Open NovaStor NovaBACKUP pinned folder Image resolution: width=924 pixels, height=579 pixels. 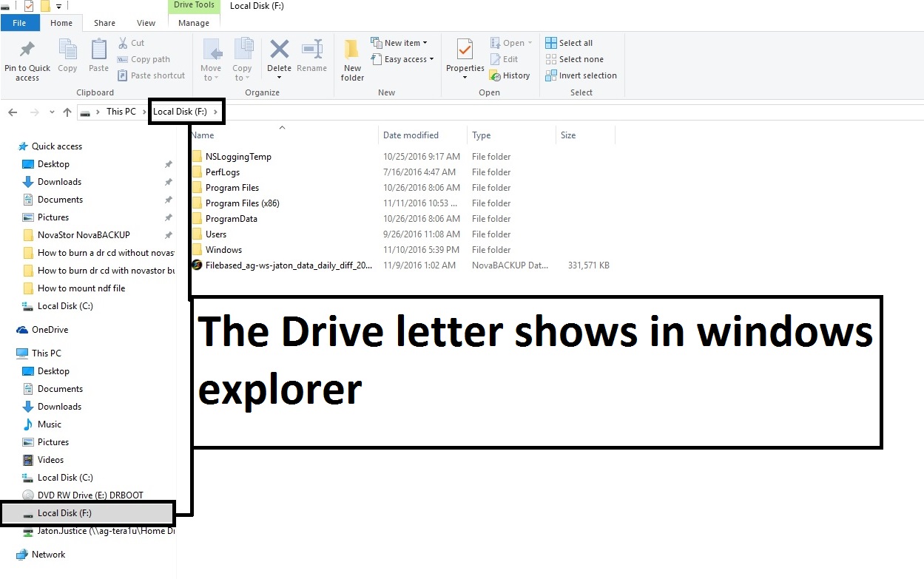(84, 235)
